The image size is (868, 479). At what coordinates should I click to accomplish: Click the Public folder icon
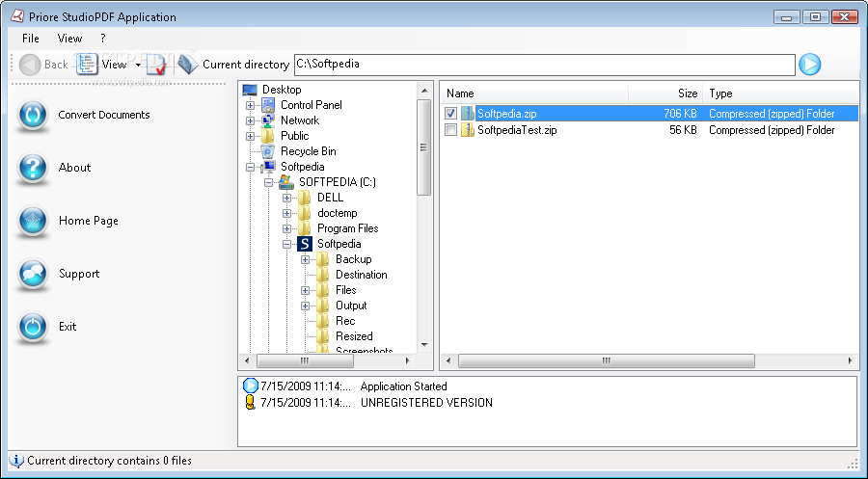pos(268,136)
